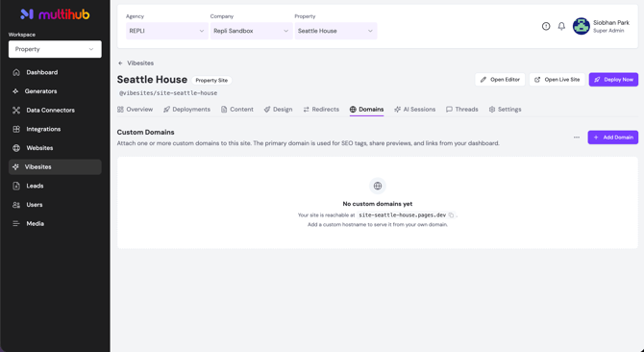
Task: Click the Custom Domains section heading
Action: [x=145, y=133]
